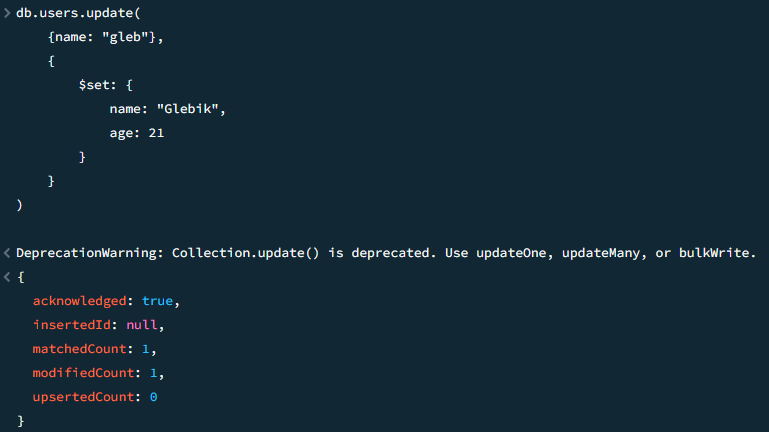Click the modifiedCount key in the result
Screen dimensions: 769x432
point(83,373)
